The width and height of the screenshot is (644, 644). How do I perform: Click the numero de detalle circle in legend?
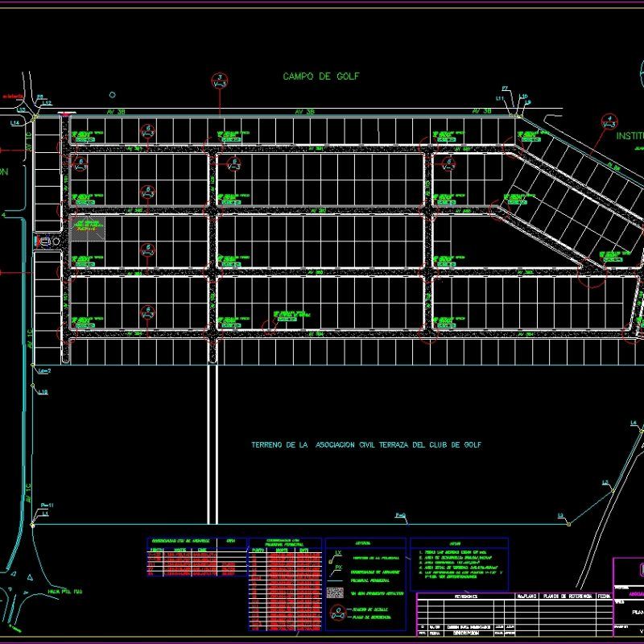click(339, 610)
